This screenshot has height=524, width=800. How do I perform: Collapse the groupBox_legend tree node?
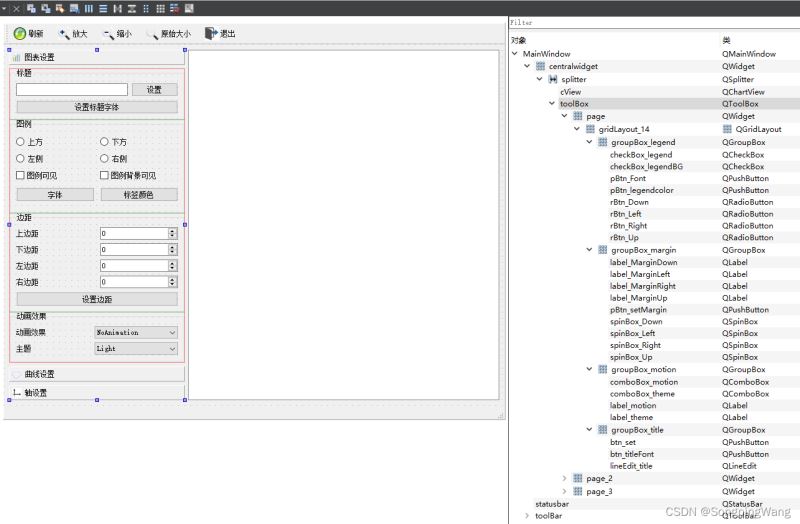click(590, 142)
